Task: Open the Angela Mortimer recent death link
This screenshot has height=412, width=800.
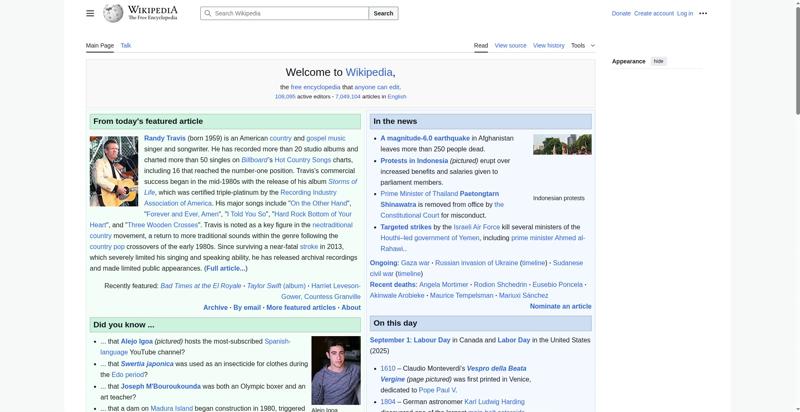Action: tap(443, 285)
